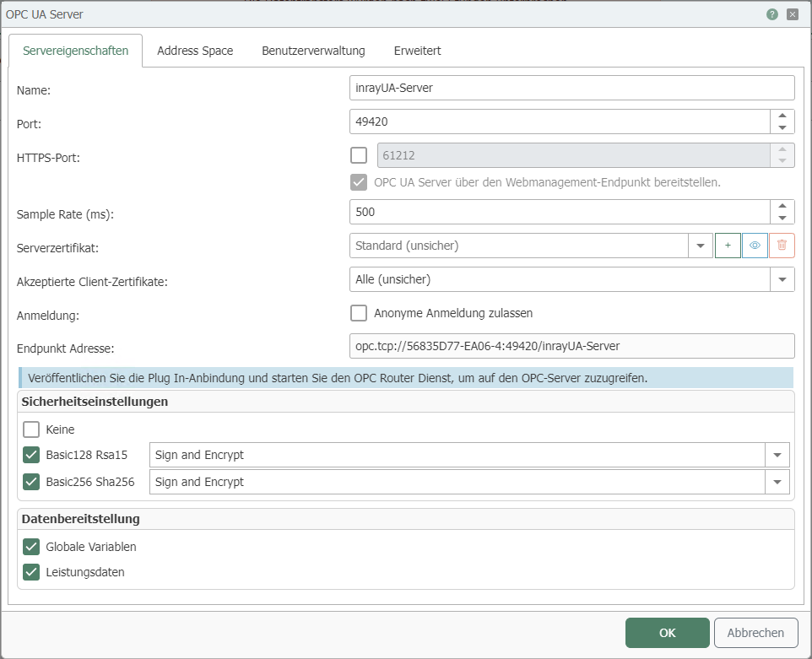Disable Globale Variablen data provision

(31, 546)
